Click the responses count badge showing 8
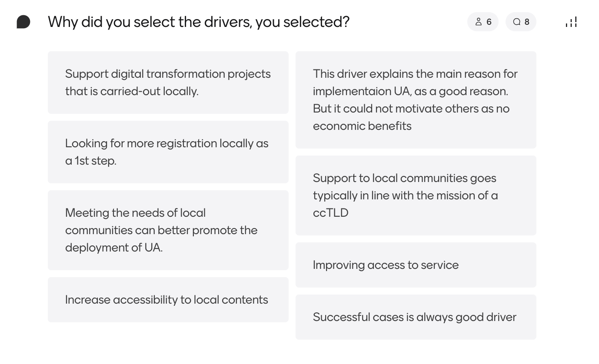 521,22
